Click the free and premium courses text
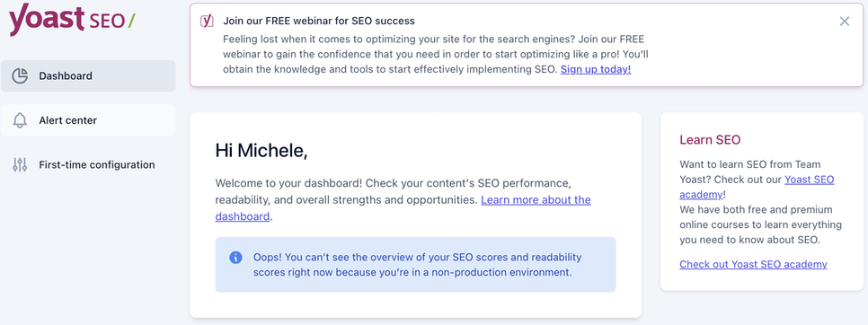Screen dimensions: 868x325 coord(760,225)
